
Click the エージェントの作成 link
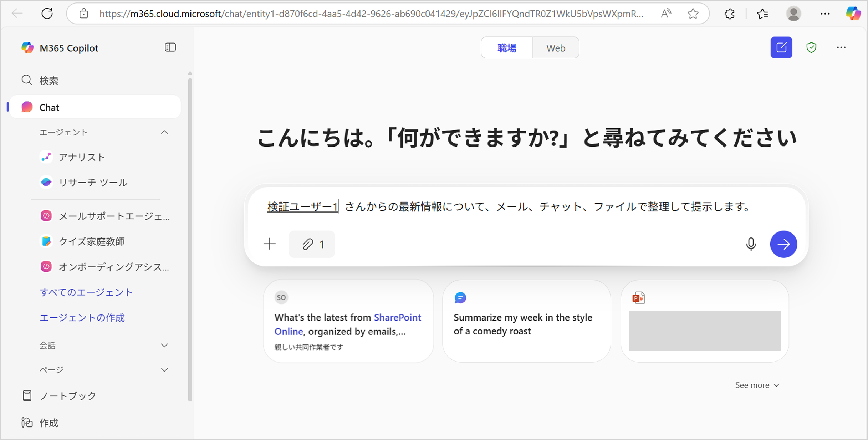(82, 317)
